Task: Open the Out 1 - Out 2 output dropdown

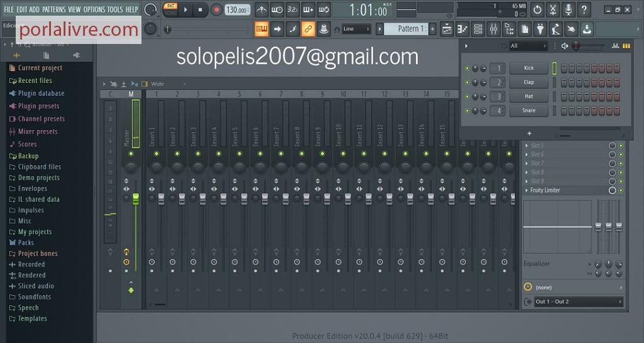Action: coord(579,302)
